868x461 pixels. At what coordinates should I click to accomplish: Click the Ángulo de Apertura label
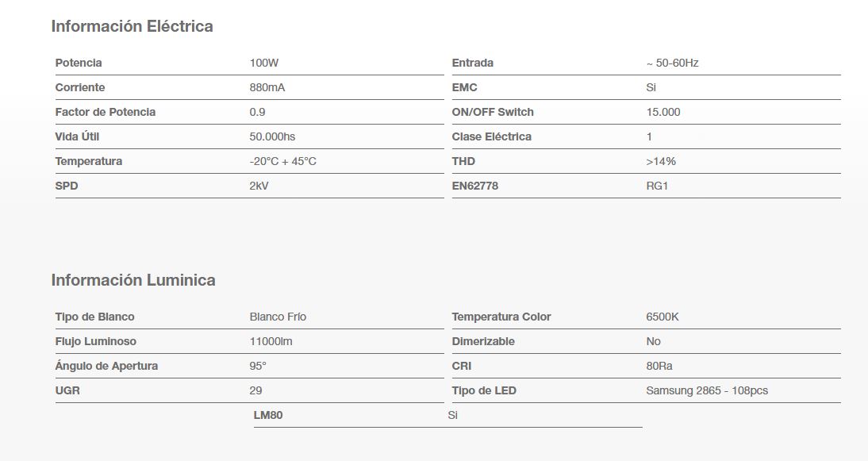[x=106, y=366]
